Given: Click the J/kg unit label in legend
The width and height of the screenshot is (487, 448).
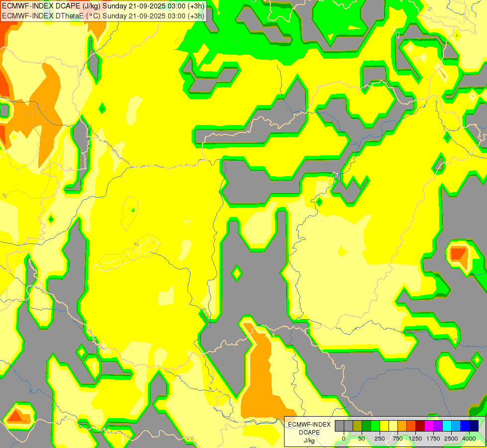Looking at the screenshot, I should click(x=309, y=441).
